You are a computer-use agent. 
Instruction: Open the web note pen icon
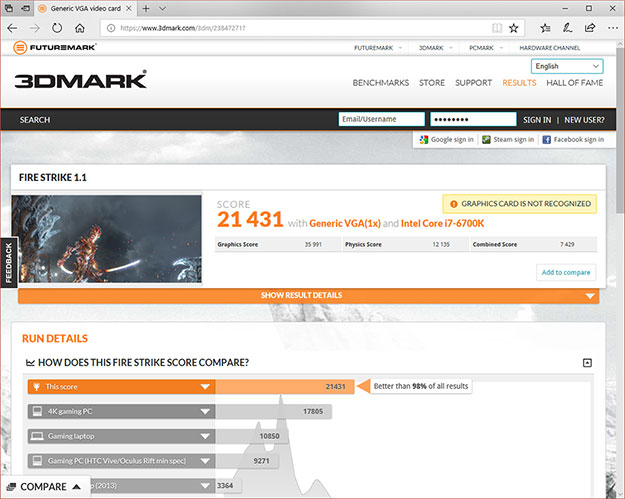(568, 28)
